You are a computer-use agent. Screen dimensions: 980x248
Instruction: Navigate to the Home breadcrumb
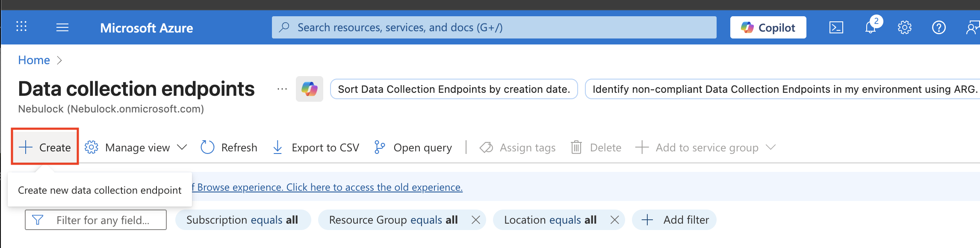pyautogui.click(x=34, y=60)
